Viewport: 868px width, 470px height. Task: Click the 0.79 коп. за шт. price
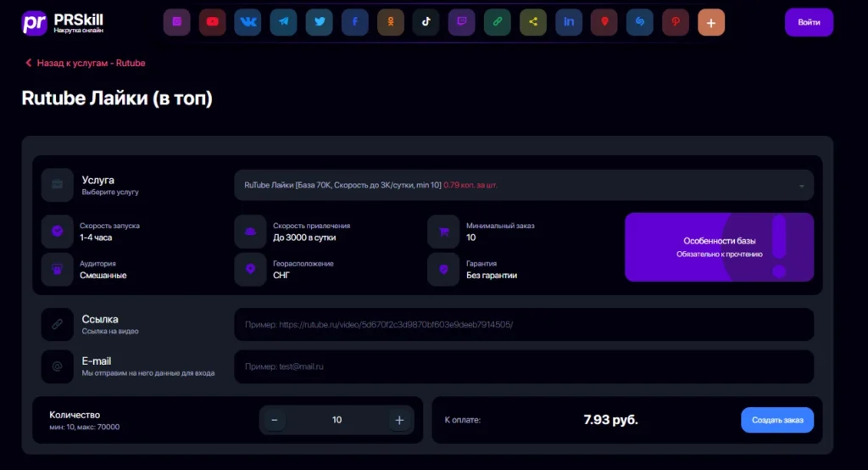(470, 185)
